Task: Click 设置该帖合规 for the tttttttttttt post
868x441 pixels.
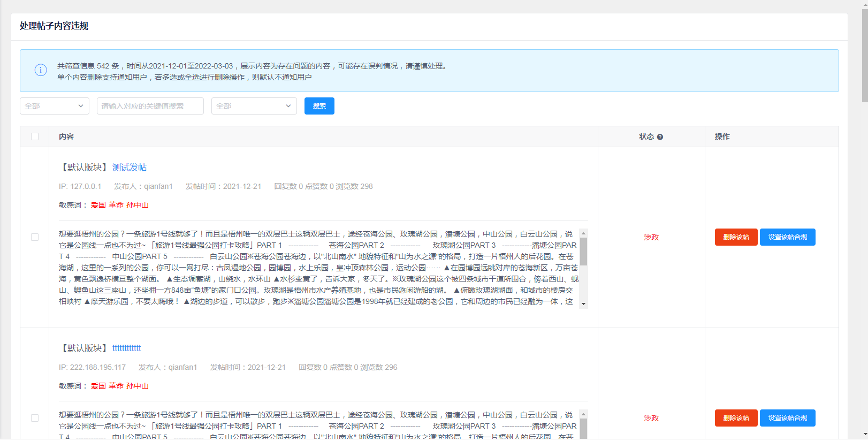Action: pyautogui.click(x=788, y=418)
